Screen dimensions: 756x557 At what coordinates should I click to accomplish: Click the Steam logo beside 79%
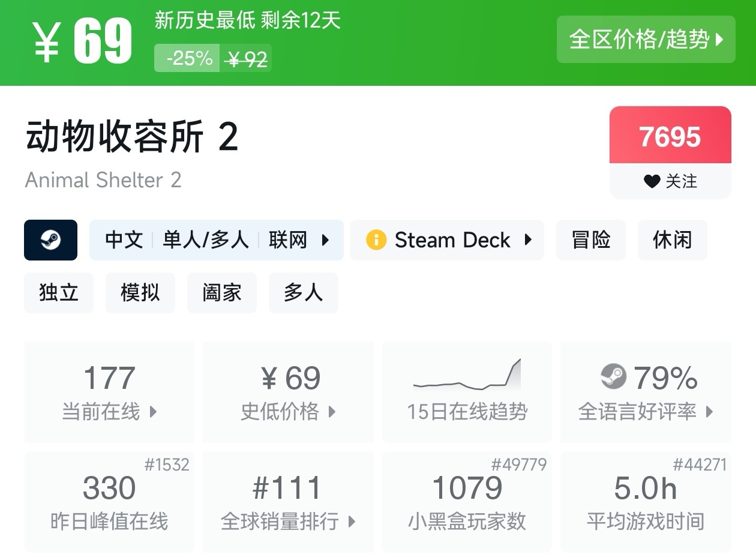click(x=613, y=377)
